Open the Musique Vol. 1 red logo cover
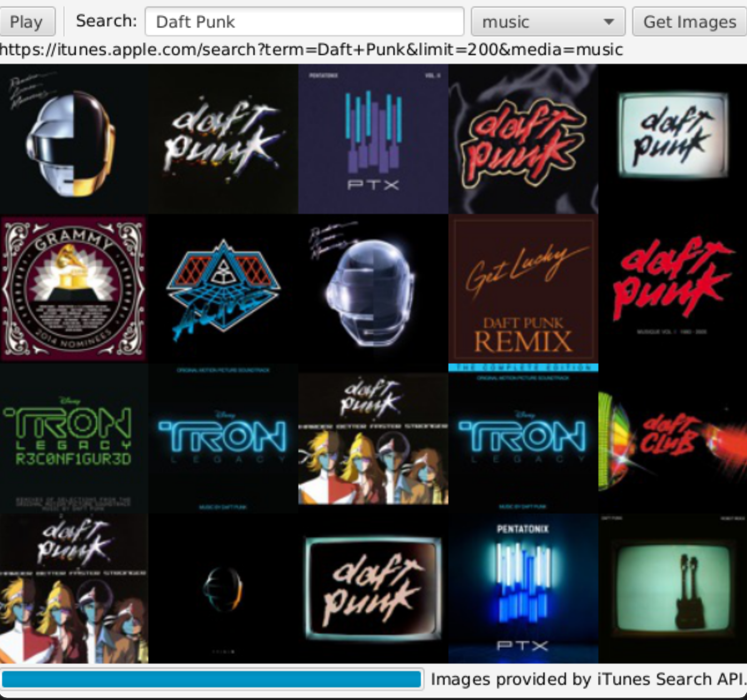Viewport: 747px width, 700px height. click(672, 289)
